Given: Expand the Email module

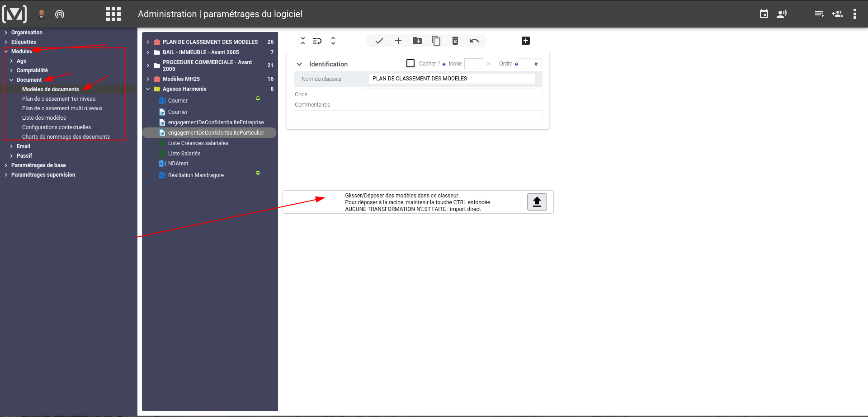Looking at the screenshot, I should [11, 146].
